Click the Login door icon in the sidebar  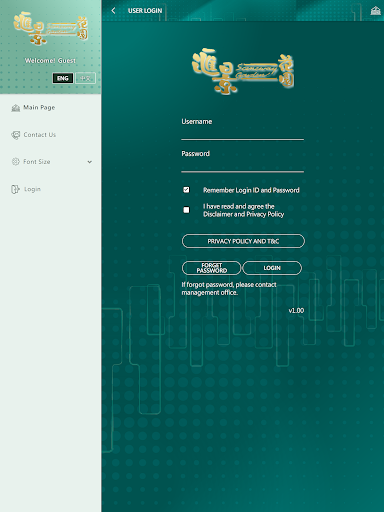pos(15,189)
